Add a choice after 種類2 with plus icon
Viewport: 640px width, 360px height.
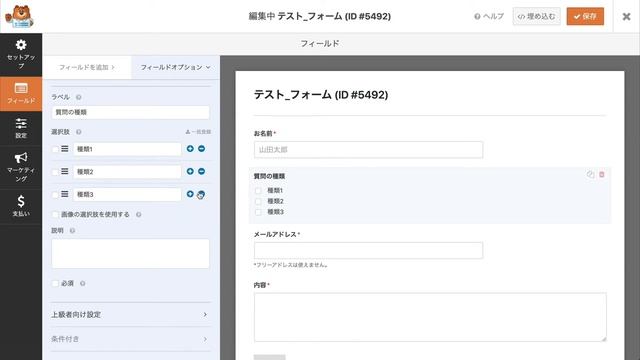(190, 171)
